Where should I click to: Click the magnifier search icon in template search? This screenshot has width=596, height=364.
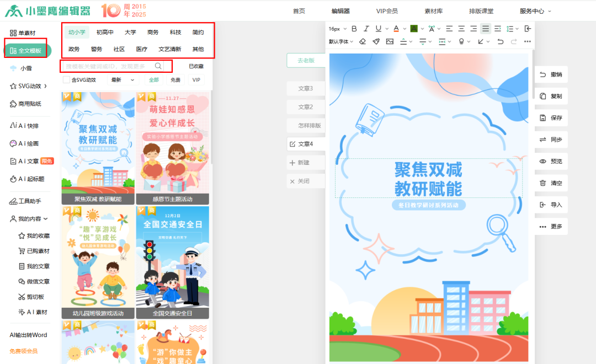(158, 66)
